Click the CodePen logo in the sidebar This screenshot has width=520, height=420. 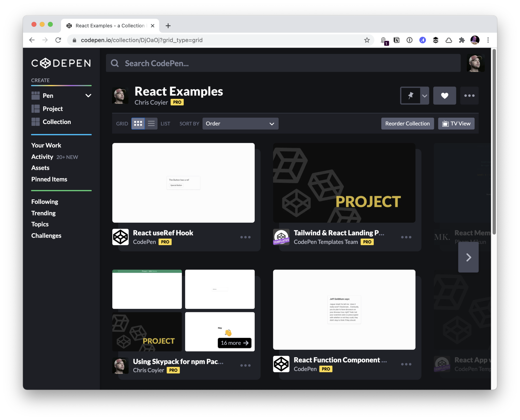[x=61, y=63]
